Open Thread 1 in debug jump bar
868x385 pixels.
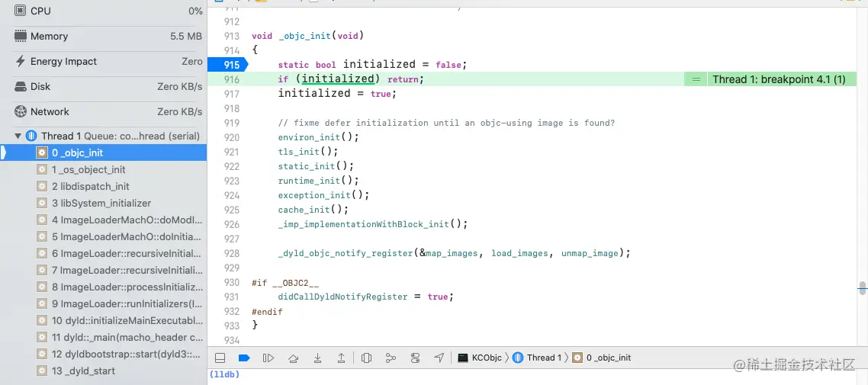536,358
